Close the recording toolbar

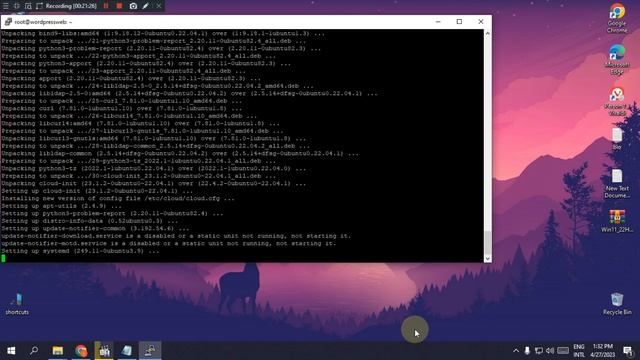pyautogui.click(x=159, y=6)
